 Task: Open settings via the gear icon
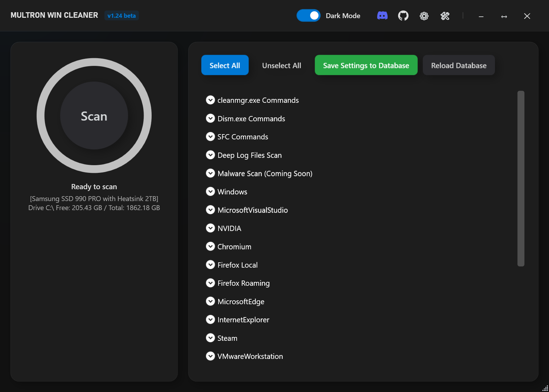tap(424, 16)
